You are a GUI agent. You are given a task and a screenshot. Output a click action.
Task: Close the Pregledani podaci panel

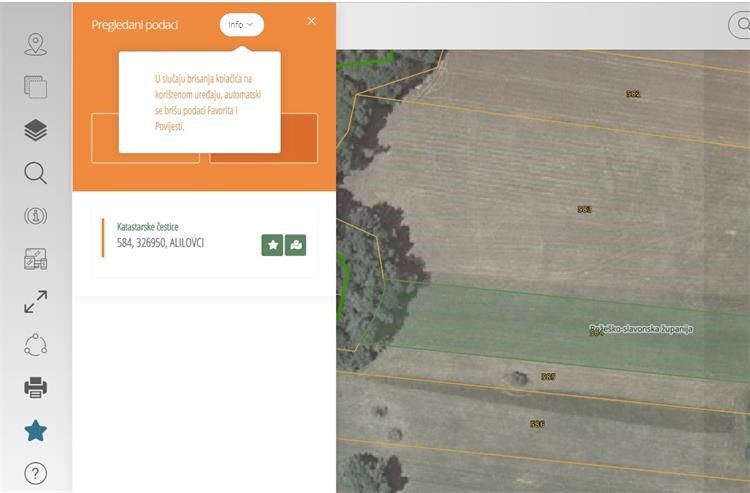[x=312, y=21]
